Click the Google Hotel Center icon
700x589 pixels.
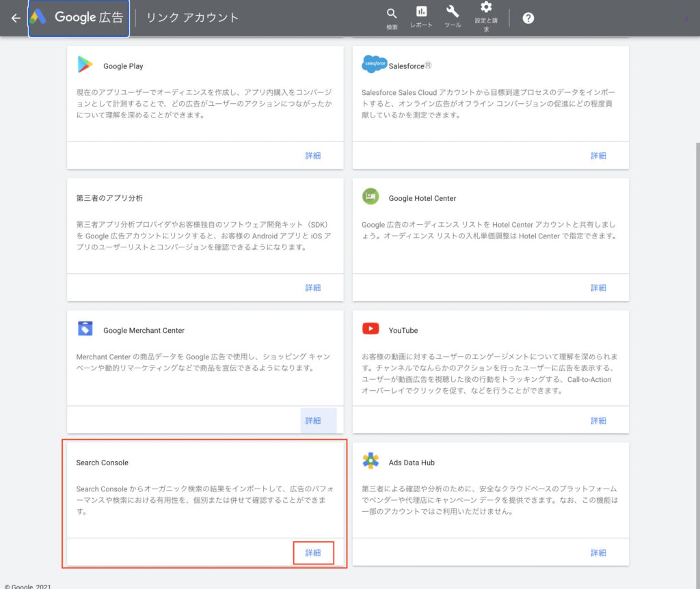point(371,197)
